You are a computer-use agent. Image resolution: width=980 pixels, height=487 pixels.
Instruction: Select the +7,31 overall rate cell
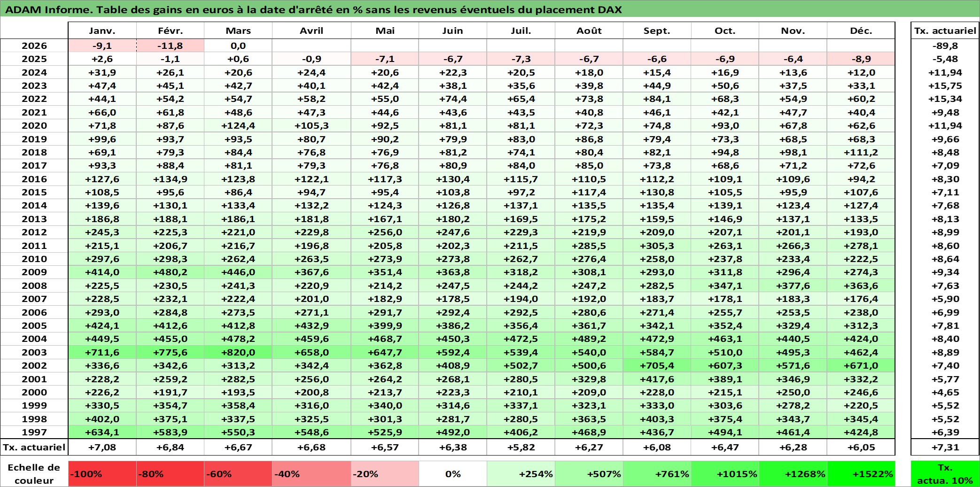coord(945,447)
